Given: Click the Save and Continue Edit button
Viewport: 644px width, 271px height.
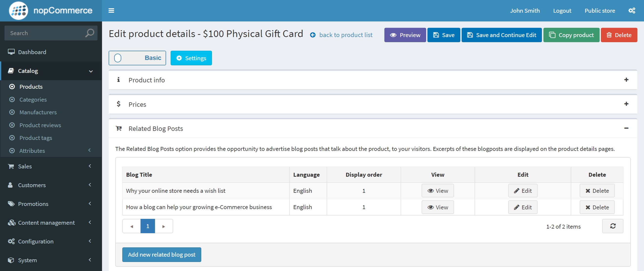Looking at the screenshot, I should pyautogui.click(x=502, y=35).
